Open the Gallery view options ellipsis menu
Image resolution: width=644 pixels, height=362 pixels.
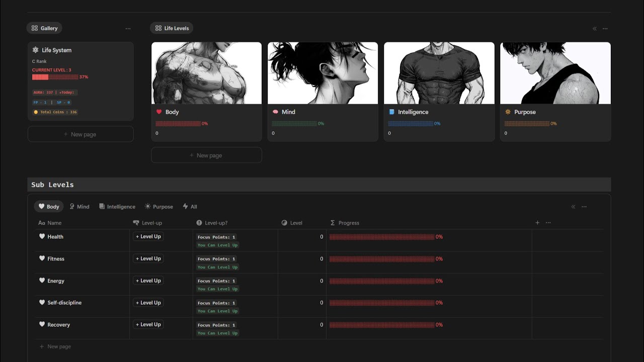point(128,29)
